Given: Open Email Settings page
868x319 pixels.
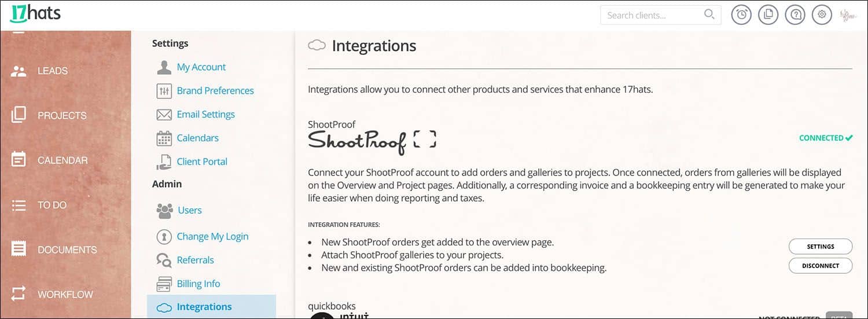Looking at the screenshot, I should [x=205, y=115].
